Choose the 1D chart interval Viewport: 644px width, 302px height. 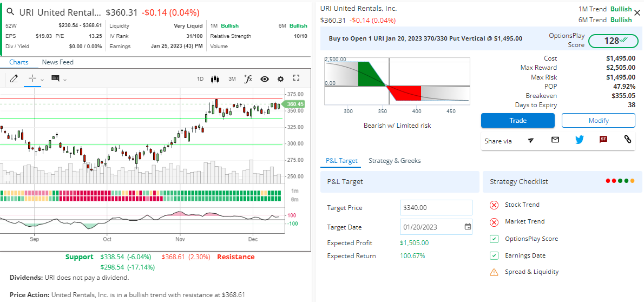pos(200,79)
